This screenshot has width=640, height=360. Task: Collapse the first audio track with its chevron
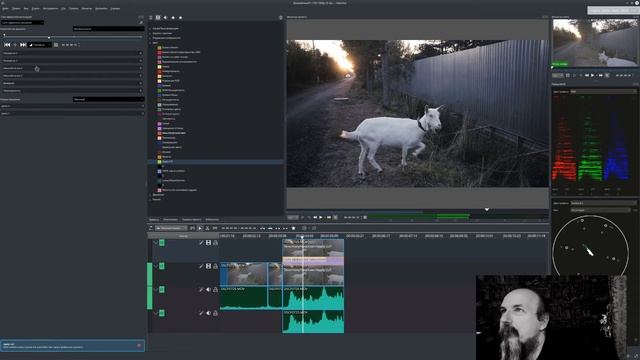coord(156,289)
